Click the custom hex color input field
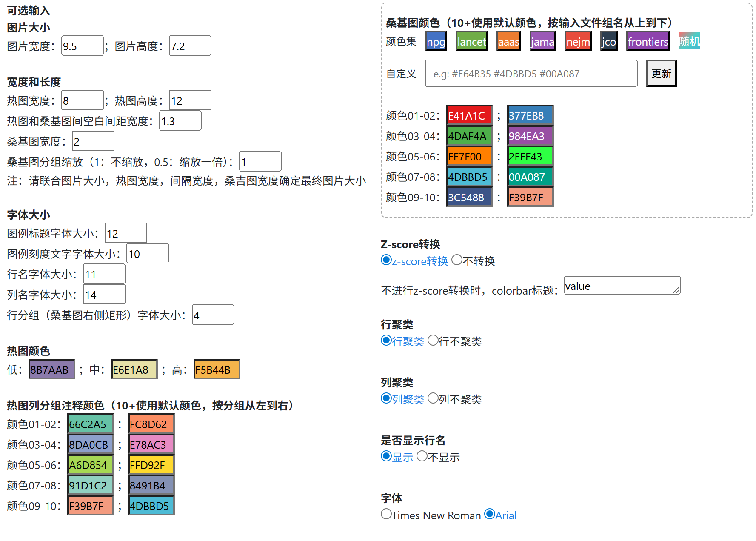This screenshot has width=756, height=541. pos(530,73)
